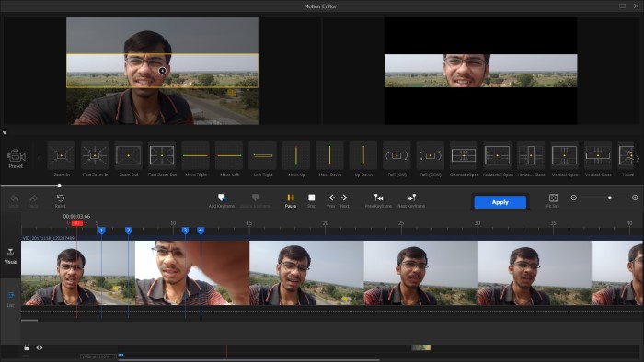Toggle the track lock icon
This screenshot has height=362, width=644.
[27, 347]
